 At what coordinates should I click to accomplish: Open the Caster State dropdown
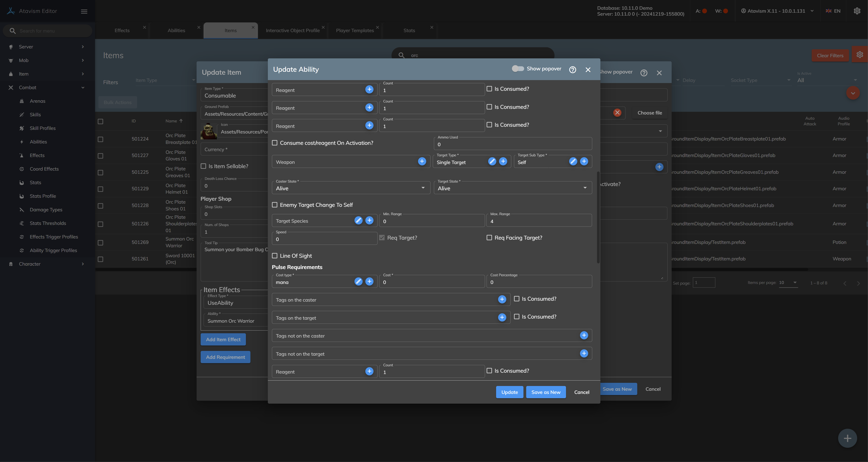click(350, 188)
